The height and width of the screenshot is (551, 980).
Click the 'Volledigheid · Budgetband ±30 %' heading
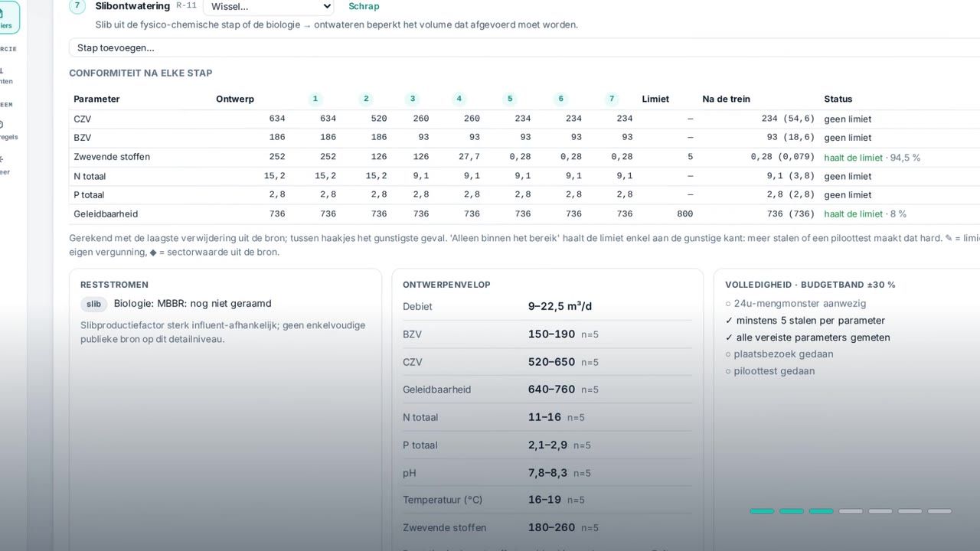coord(810,285)
